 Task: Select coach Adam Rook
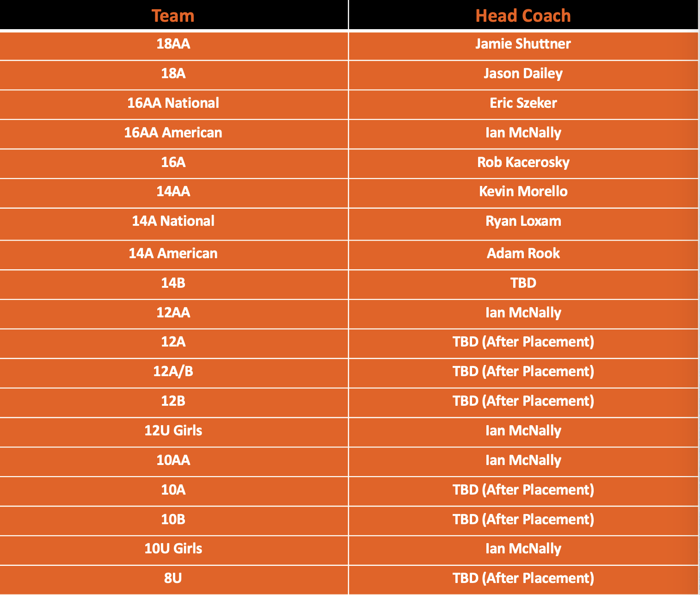(x=523, y=254)
